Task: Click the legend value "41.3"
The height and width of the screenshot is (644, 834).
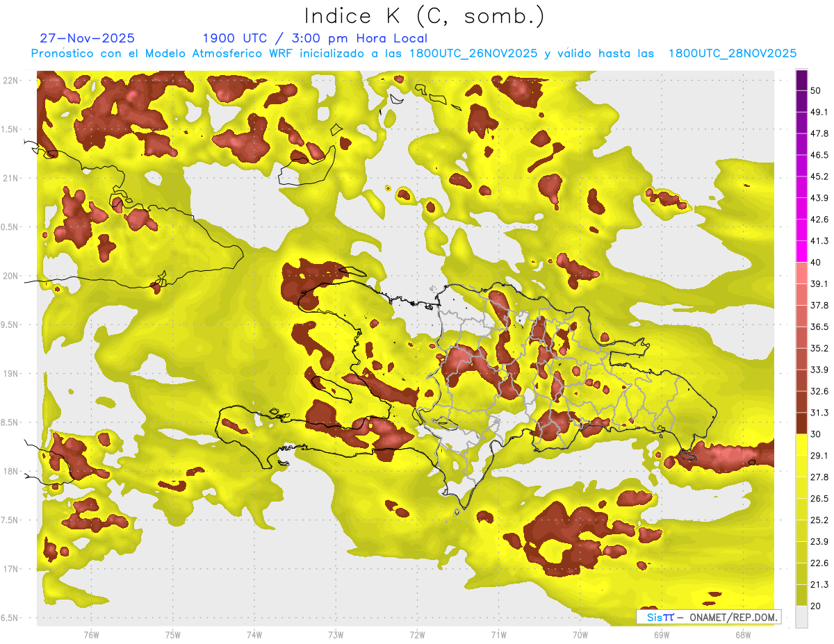Action: [x=819, y=241]
